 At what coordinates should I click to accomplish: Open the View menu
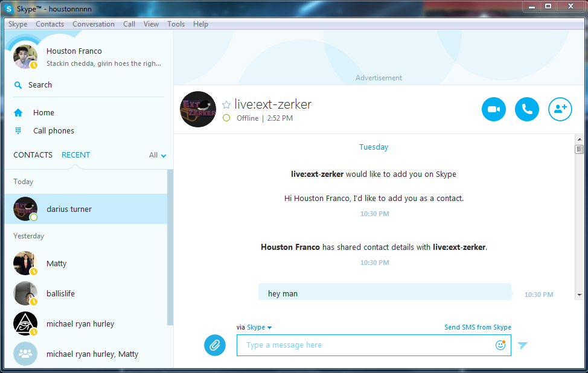(151, 24)
